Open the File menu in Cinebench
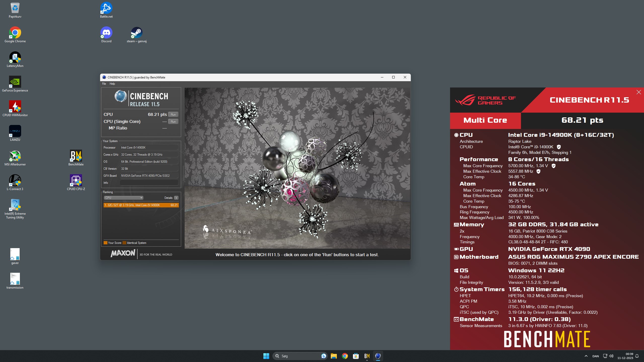The width and height of the screenshot is (644, 362). 104,84
